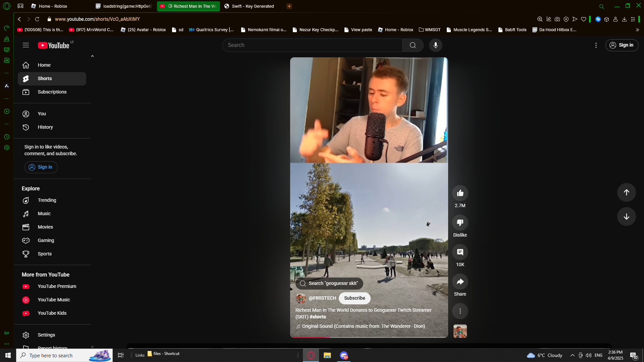The height and width of the screenshot is (362, 644).
Task: Select the Richest Man In The World tab
Action: (189, 6)
